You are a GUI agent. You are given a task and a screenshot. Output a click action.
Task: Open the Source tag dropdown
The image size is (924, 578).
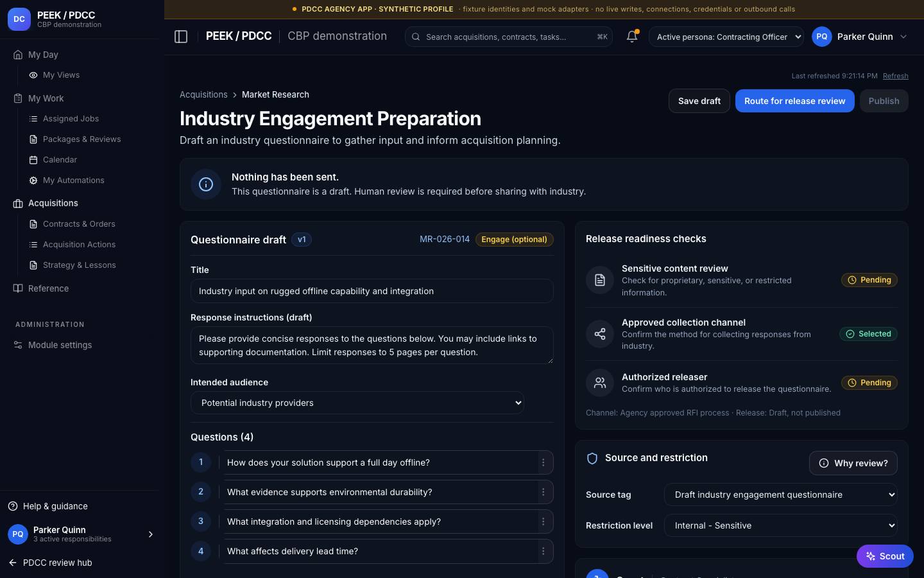tap(781, 495)
